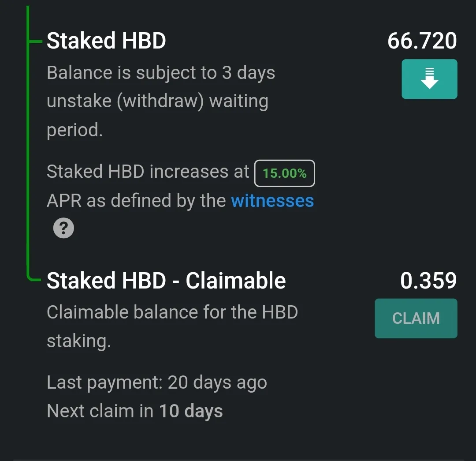Select the 15.00% APR badge

284,173
